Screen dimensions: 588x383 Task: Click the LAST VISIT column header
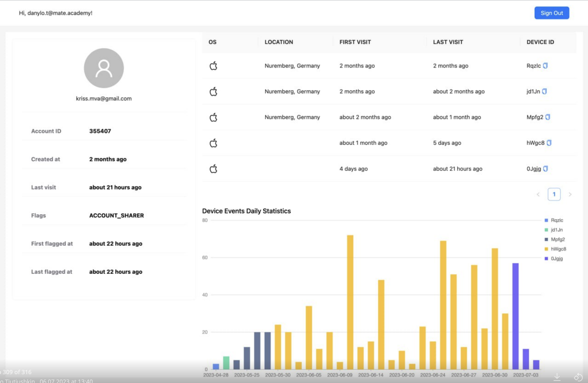pyautogui.click(x=448, y=42)
